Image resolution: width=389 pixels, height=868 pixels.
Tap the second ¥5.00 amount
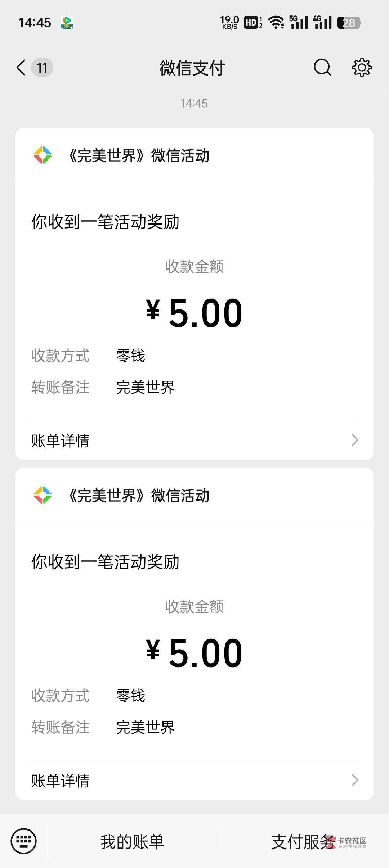(x=194, y=653)
